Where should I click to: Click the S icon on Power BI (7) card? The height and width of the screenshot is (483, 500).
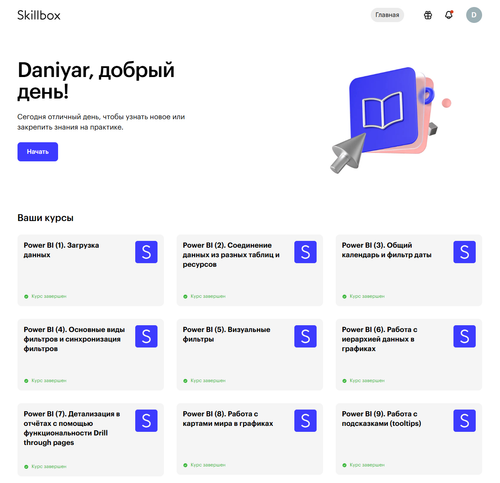coord(146,421)
